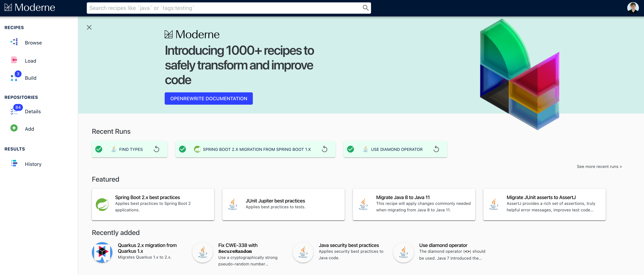Click Java icon on JUnit Jupiter card
644x275 pixels.
pos(233,204)
